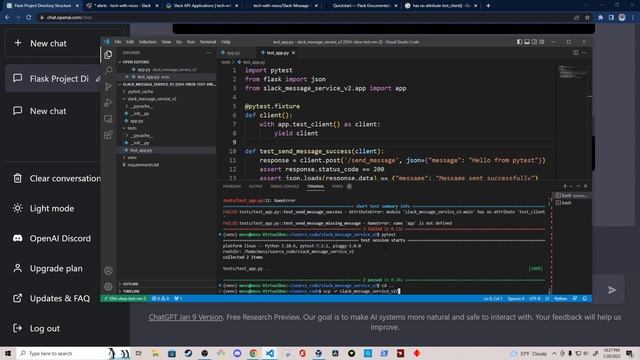Image resolution: width=640 pixels, height=360 pixels.
Task: Click the Windows Start button
Action: pyautogui.click(x=8, y=353)
